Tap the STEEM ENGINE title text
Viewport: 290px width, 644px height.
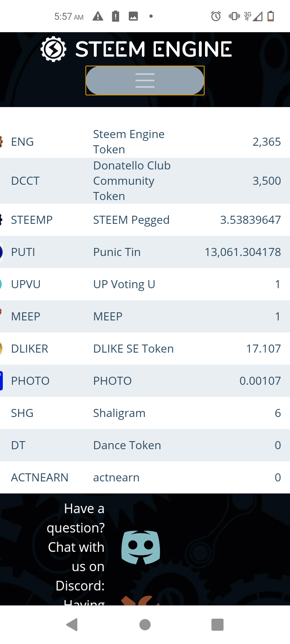pyautogui.click(x=153, y=49)
